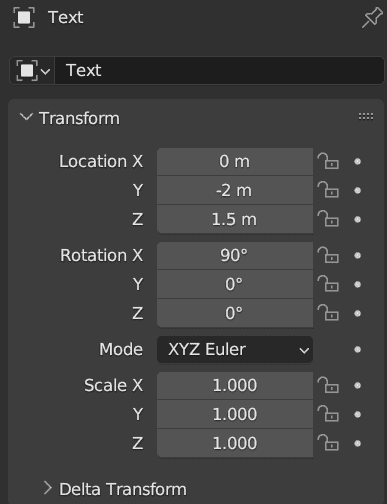387x504 pixels.
Task: Lock the Rotation Y value
Action: pos(328,284)
